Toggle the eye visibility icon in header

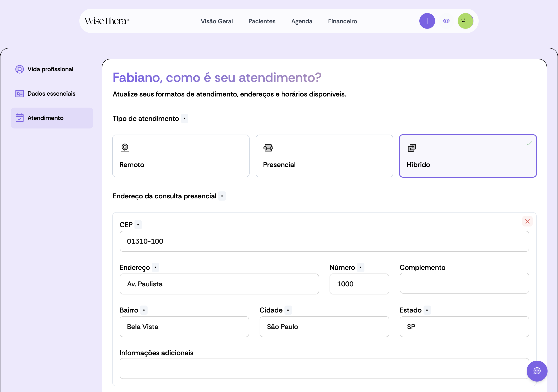(x=446, y=21)
